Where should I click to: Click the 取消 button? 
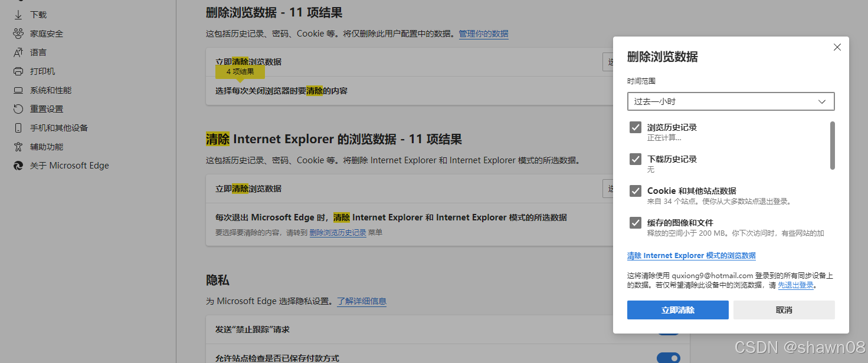coord(784,310)
